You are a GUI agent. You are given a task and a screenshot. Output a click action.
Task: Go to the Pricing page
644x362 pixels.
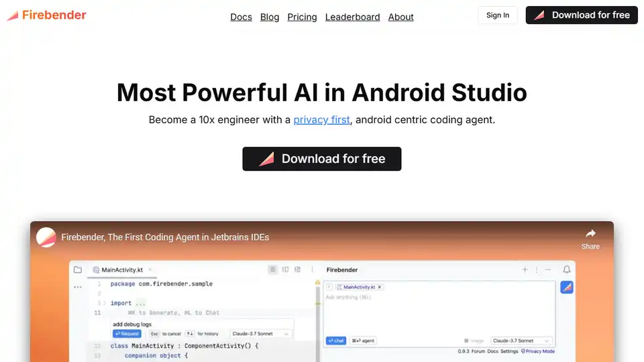(x=302, y=17)
